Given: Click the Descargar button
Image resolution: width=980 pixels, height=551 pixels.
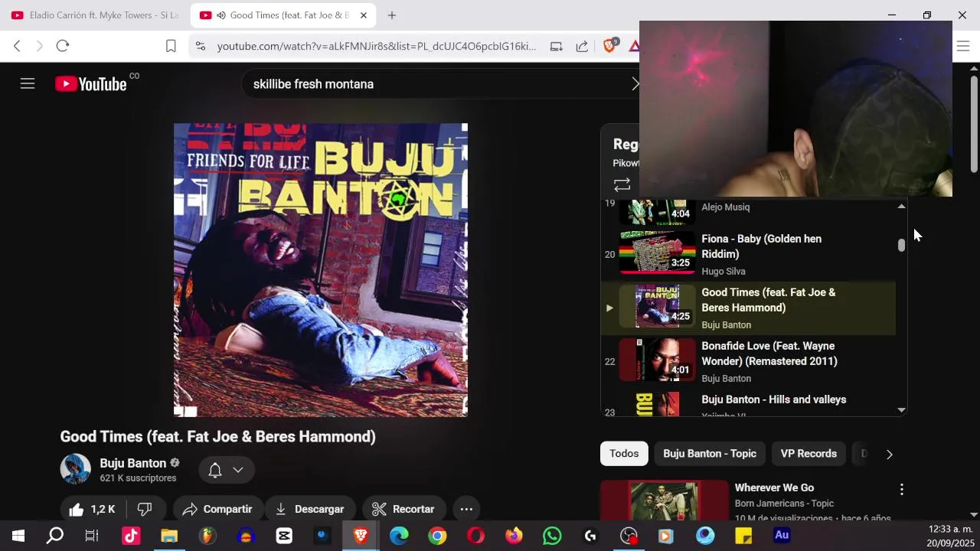Looking at the screenshot, I should pyautogui.click(x=309, y=509).
